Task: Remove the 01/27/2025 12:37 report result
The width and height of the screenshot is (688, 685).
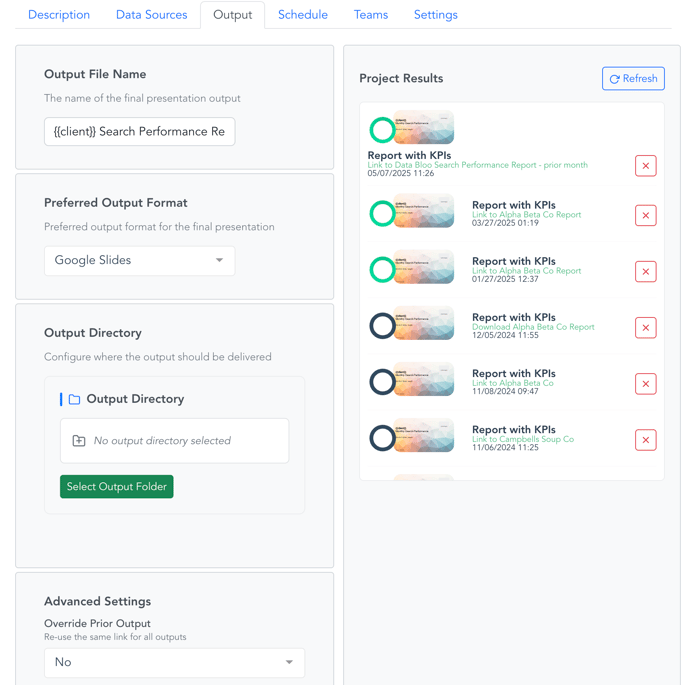Action: pyautogui.click(x=645, y=271)
